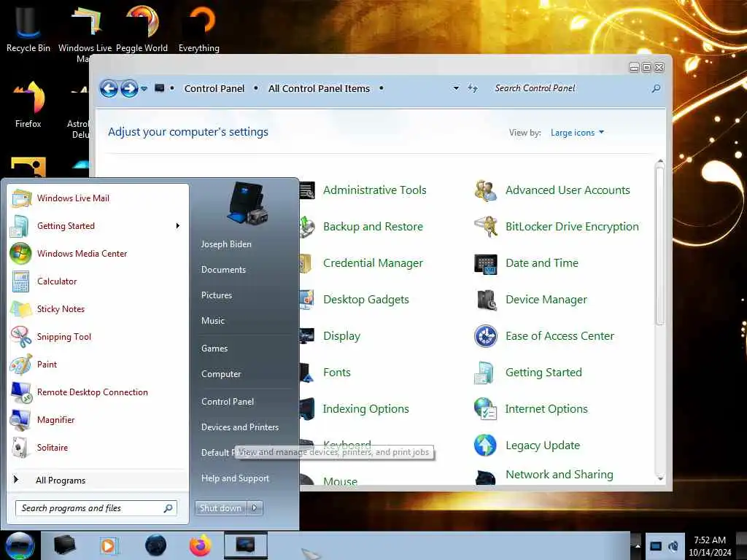Open the Firefox desktop shortcut
This screenshot has width=747, height=560.
pos(28,104)
